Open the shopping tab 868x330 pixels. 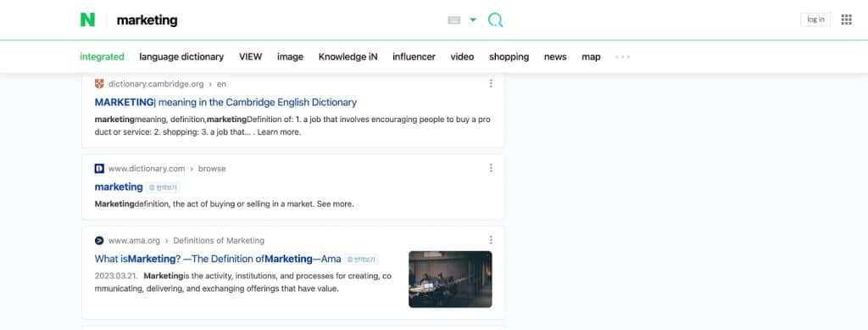tap(509, 57)
